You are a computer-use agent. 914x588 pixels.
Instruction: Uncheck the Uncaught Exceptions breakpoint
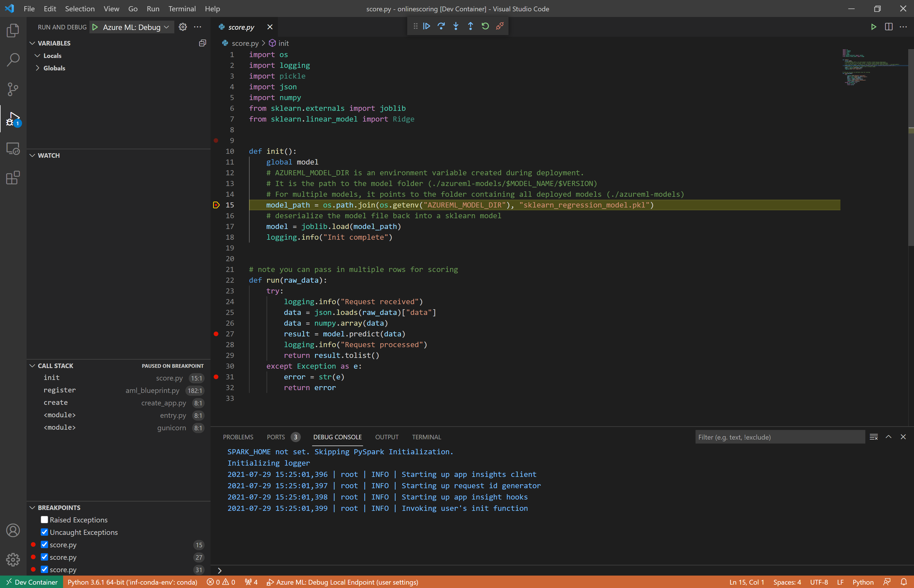(x=45, y=532)
